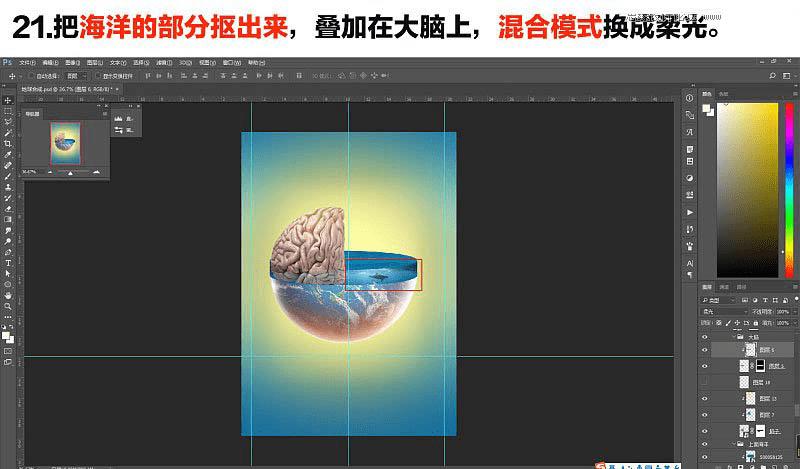This screenshot has height=469, width=800.
Task: Click the vertical hue spectrum slider
Action: click(789, 190)
